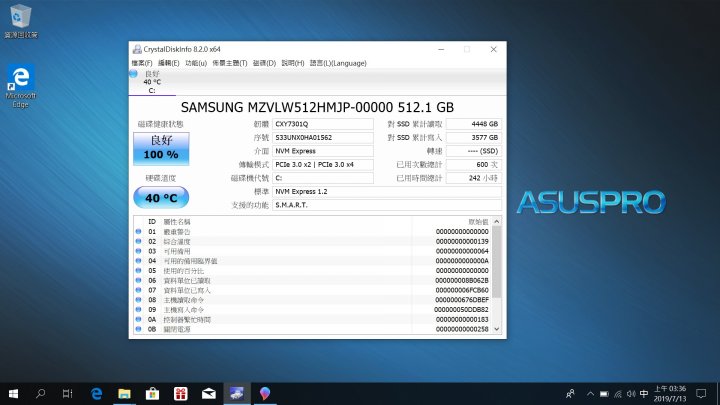Select the C: disk tab with 40 °C

[x=152, y=82]
